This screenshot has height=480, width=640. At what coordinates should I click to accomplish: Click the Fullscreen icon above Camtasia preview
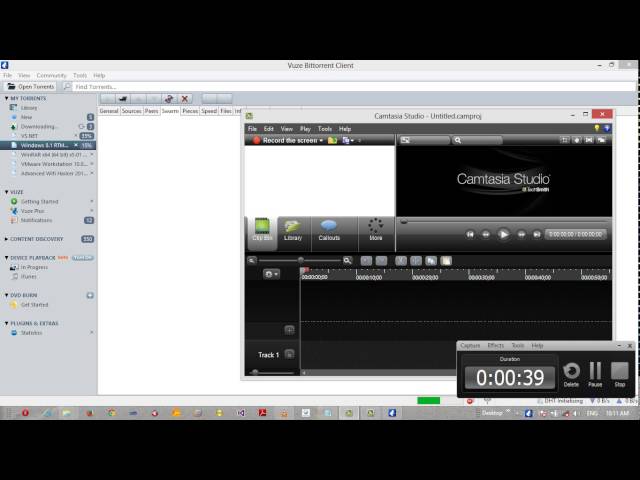(x=589, y=140)
